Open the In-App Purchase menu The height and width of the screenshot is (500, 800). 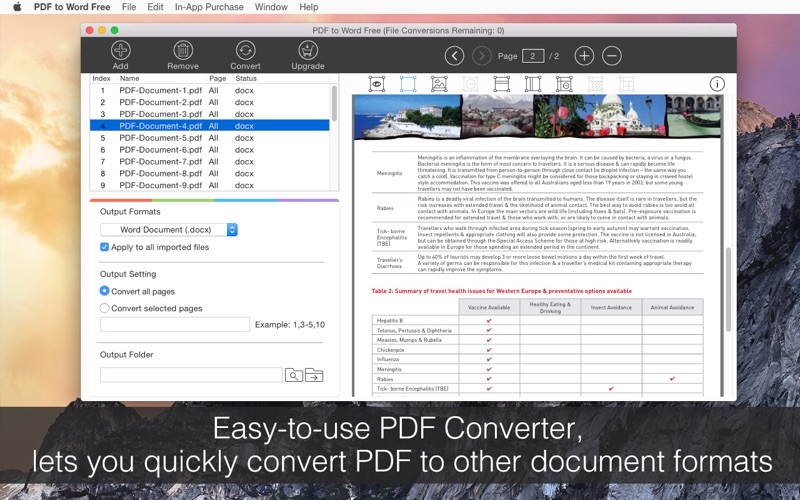(209, 7)
